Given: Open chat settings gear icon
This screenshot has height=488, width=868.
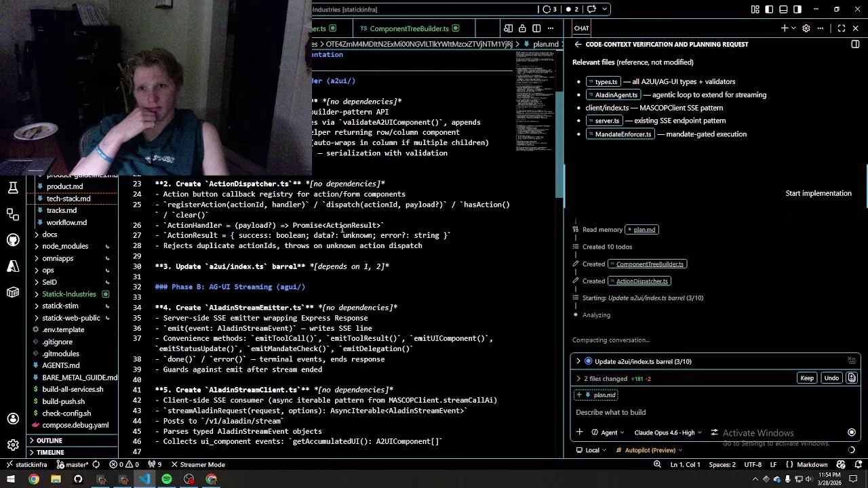Looking at the screenshot, I should (806, 28).
